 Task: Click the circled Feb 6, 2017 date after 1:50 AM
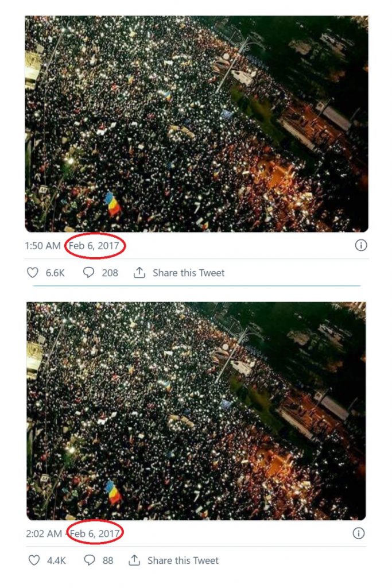(94, 246)
